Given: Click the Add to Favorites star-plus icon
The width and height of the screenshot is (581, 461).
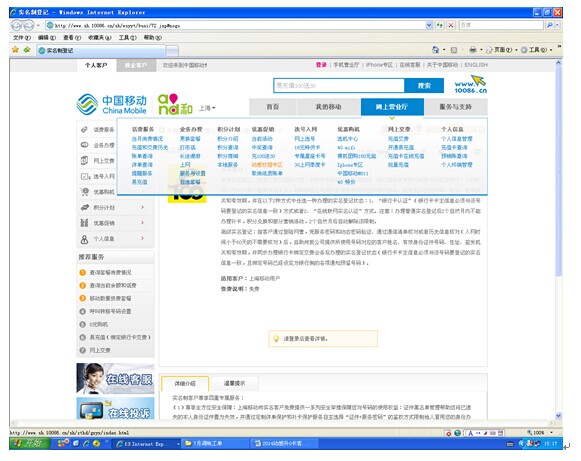Looking at the screenshot, I should (27, 50).
